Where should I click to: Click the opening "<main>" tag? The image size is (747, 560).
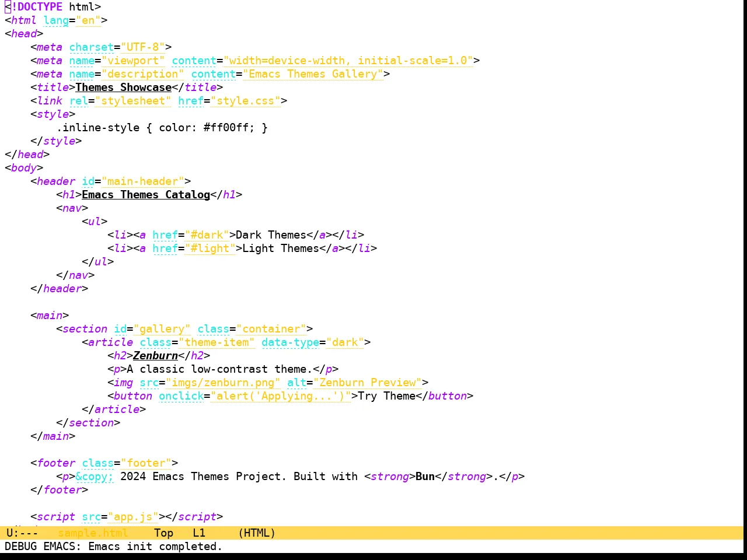click(50, 316)
